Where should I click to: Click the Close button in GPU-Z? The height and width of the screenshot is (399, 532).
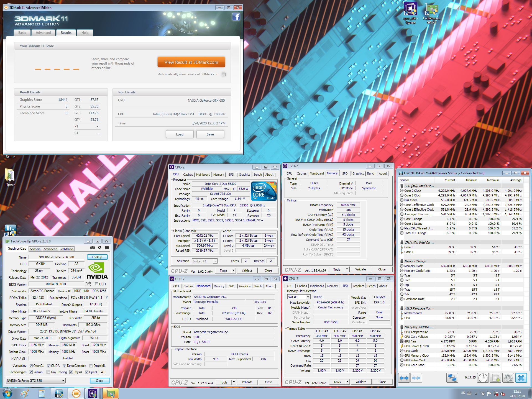coord(99,381)
